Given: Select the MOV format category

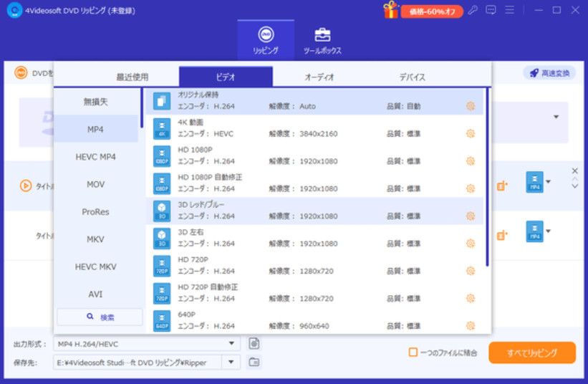Looking at the screenshot, I should coord(96,184).
